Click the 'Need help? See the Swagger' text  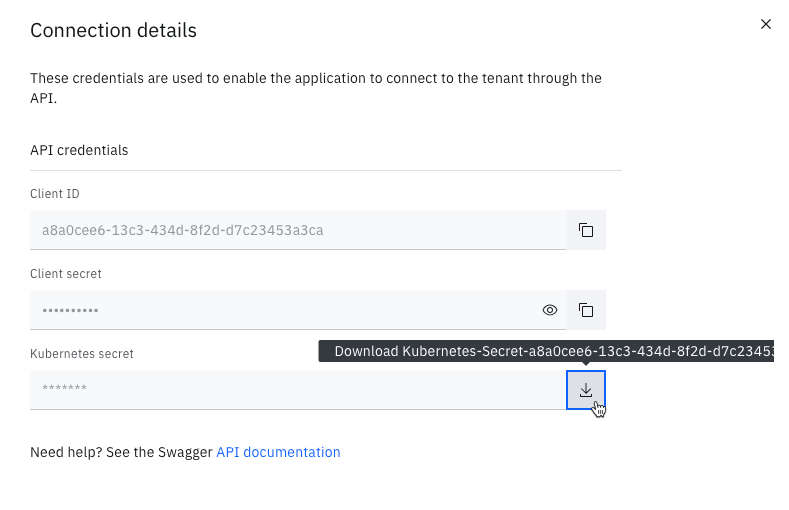[121, 452]
